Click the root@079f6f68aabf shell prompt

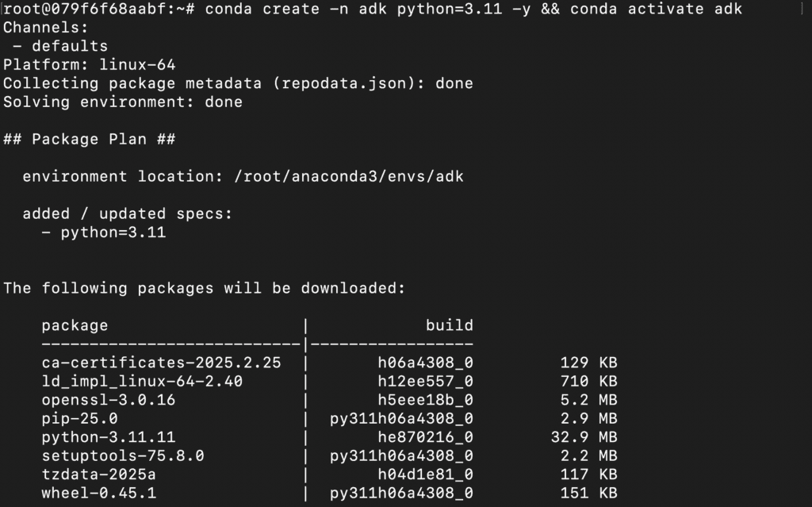98,10
